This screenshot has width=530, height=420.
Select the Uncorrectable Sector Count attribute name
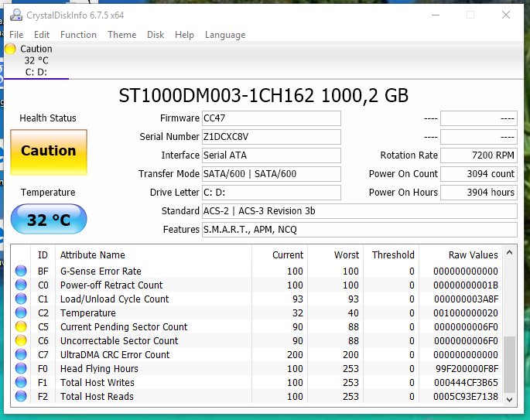[x=119, y=340]
